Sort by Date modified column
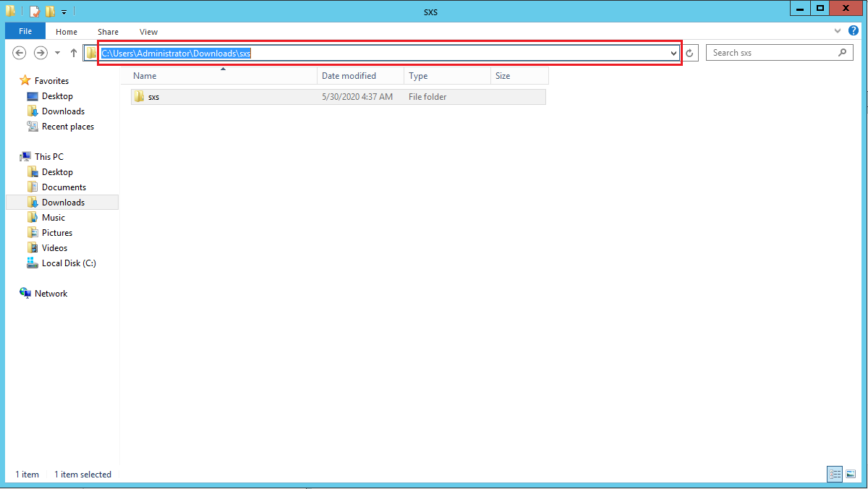The width and height of the screenshot is (868, 489). [361, 76]
